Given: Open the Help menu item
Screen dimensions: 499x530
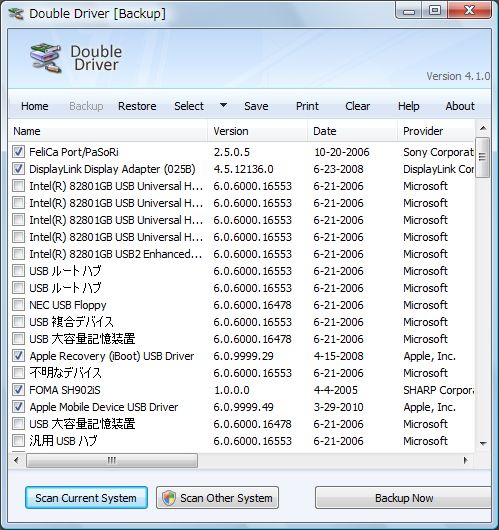Looking at the screenshot, I should click(408, 106).
